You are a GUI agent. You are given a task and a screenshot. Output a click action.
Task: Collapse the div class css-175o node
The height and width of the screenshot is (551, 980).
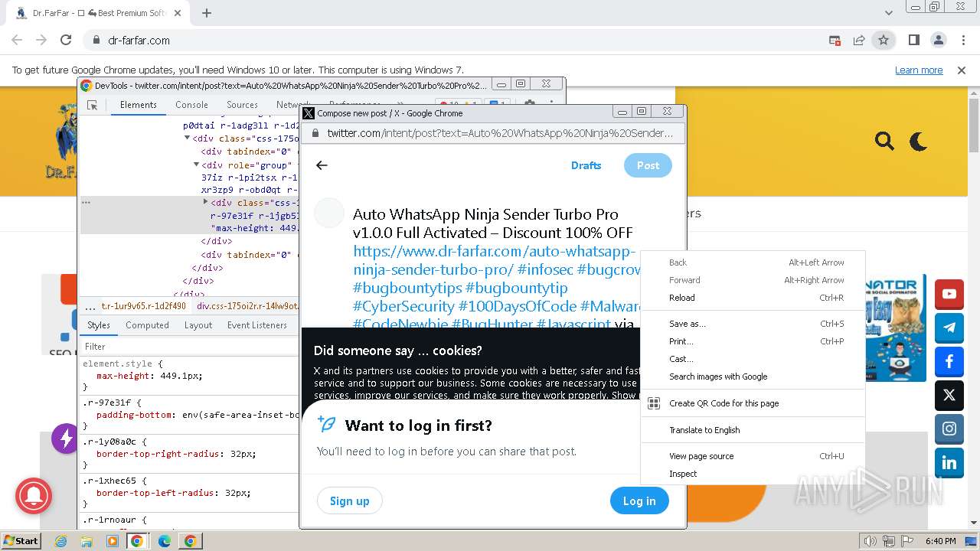point(187,139)
